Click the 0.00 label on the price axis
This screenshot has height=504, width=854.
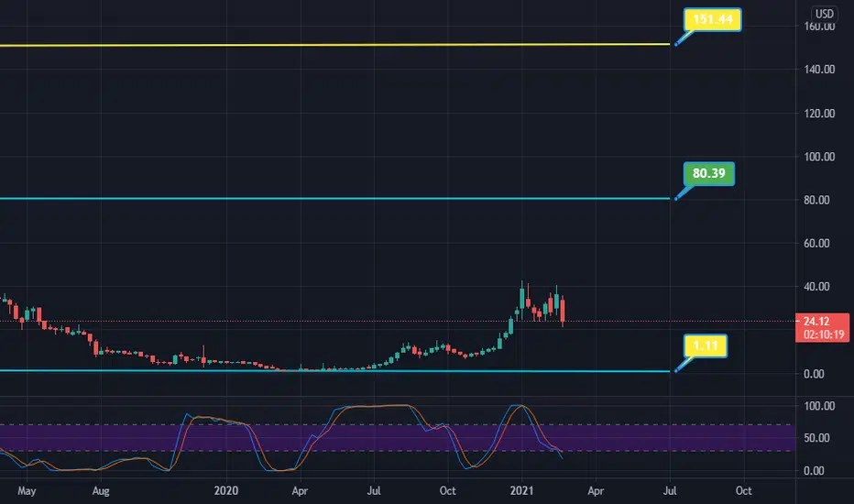[814, 374]
